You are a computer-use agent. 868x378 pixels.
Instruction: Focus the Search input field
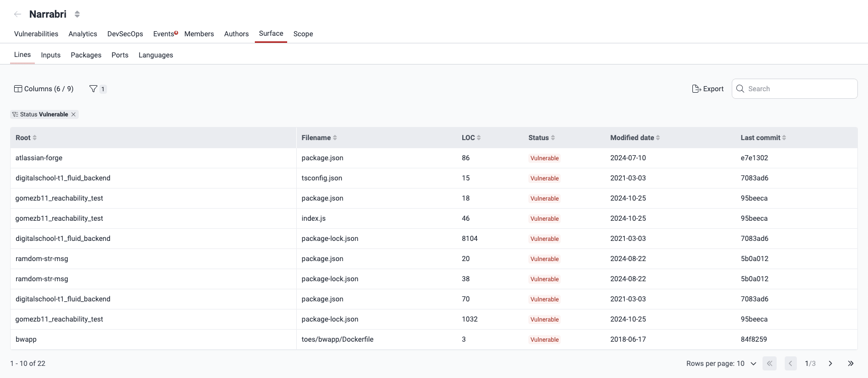794,89
